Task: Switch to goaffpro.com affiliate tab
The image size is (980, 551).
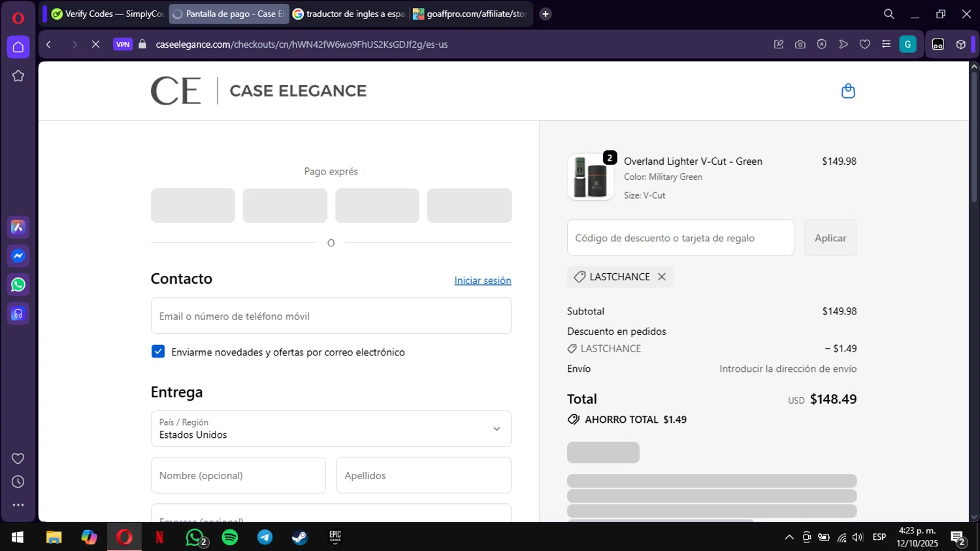Action: 470,14
